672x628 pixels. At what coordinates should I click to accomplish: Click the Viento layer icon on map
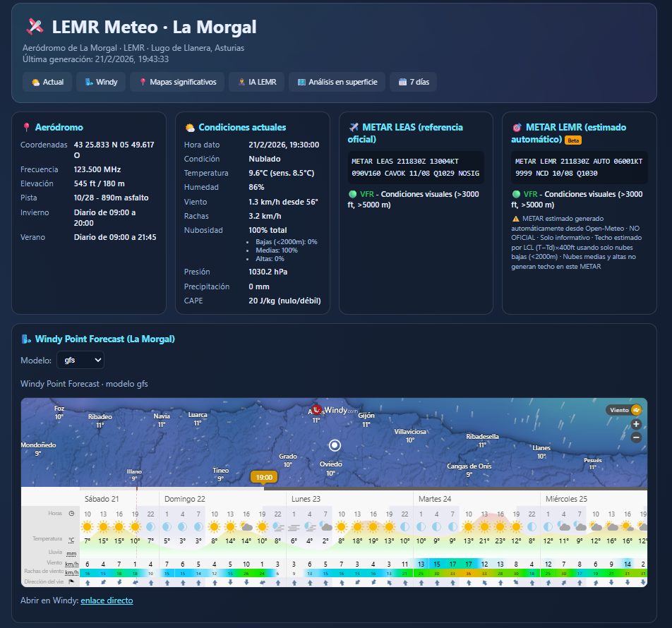(636, 410)
